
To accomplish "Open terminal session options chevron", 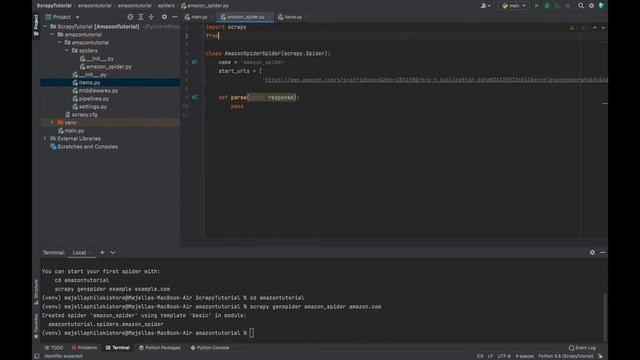I will coord(113,253).
